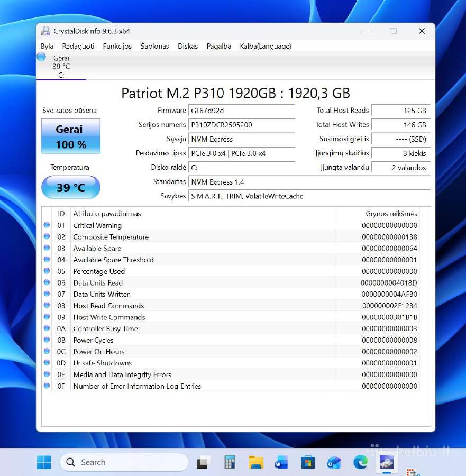
Task: Click the Gerai 100 % health status button
Action: click(71, 136)
